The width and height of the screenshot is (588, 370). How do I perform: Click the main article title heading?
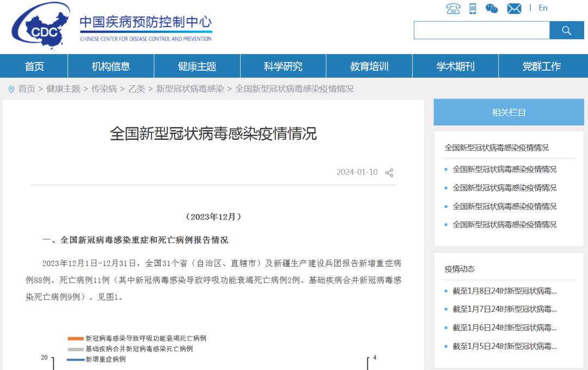213,134
